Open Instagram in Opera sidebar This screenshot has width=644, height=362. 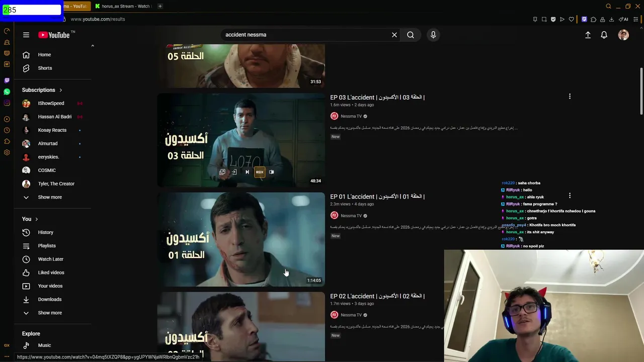tap(7, 103)
